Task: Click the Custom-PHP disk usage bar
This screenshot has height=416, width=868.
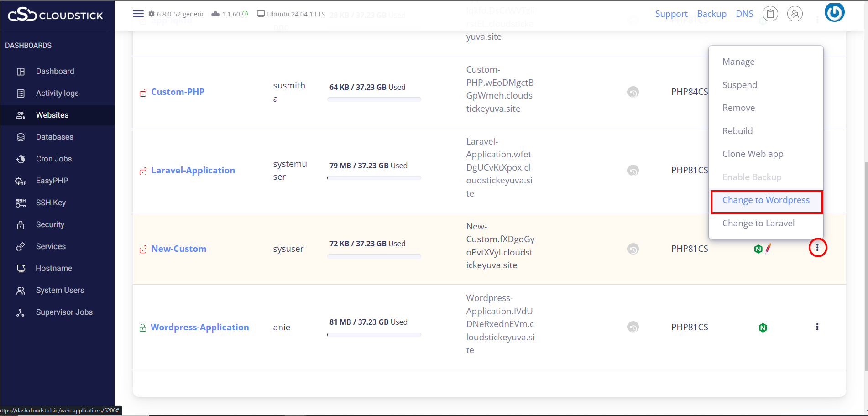Action: tap(374, 99)
